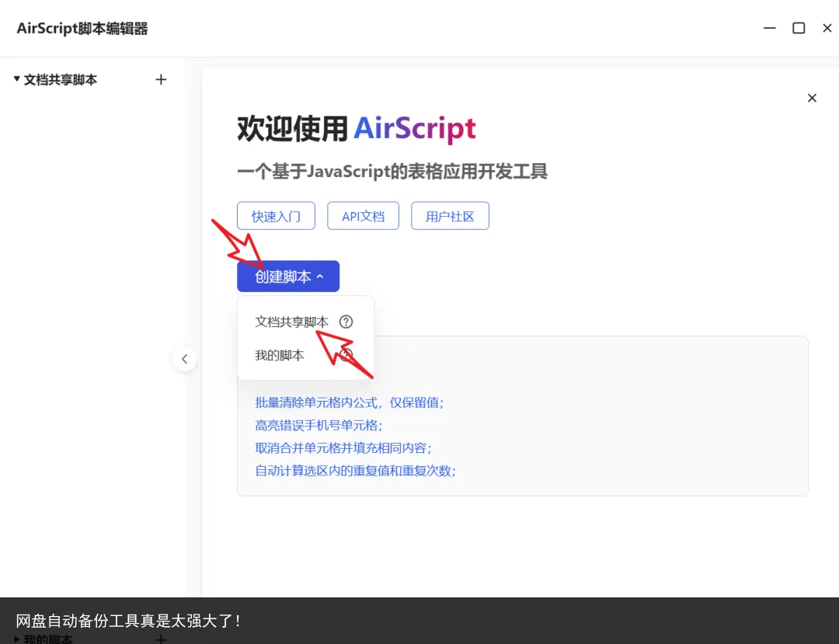
Task: Open the 用户社区 page
Action: pos(450,216)
